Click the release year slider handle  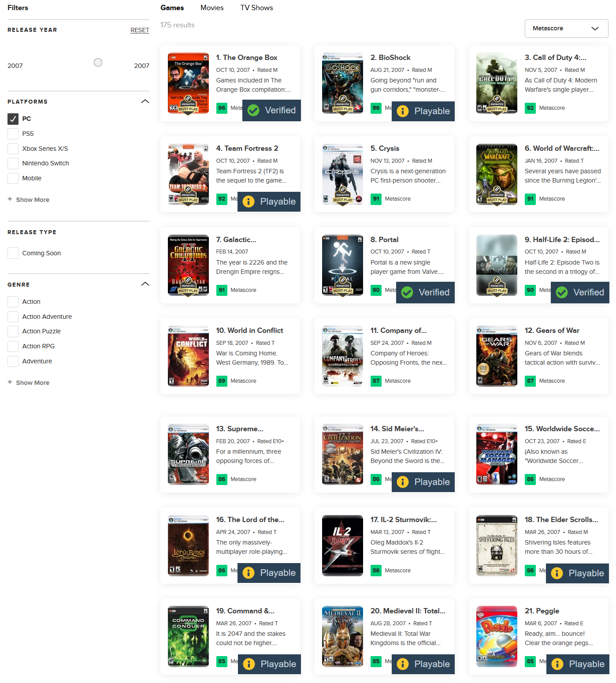pyautogui.click(x=98, y=63)
